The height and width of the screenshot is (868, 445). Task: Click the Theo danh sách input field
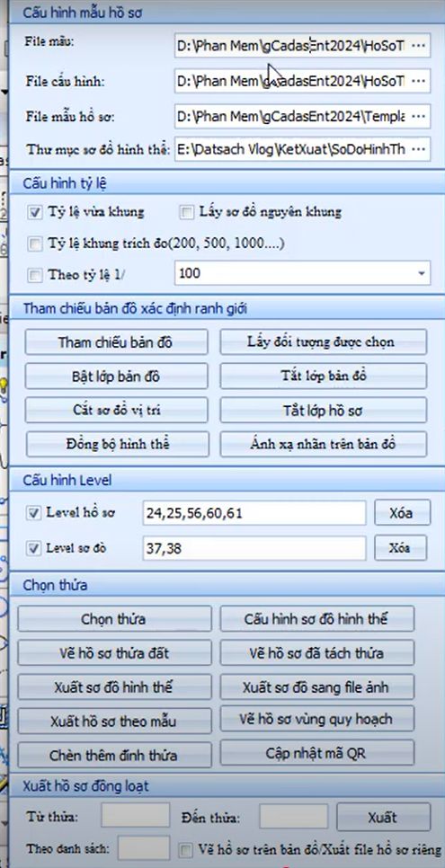coord(144,848)
